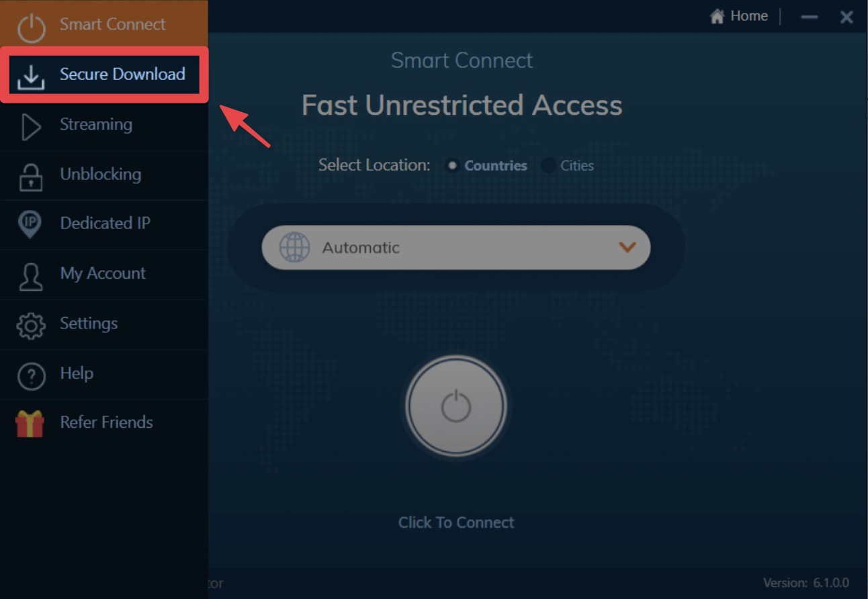Screen dimensions: 868x599
Task: Open the Streaming menu item
Action: (x=103, y=125)
